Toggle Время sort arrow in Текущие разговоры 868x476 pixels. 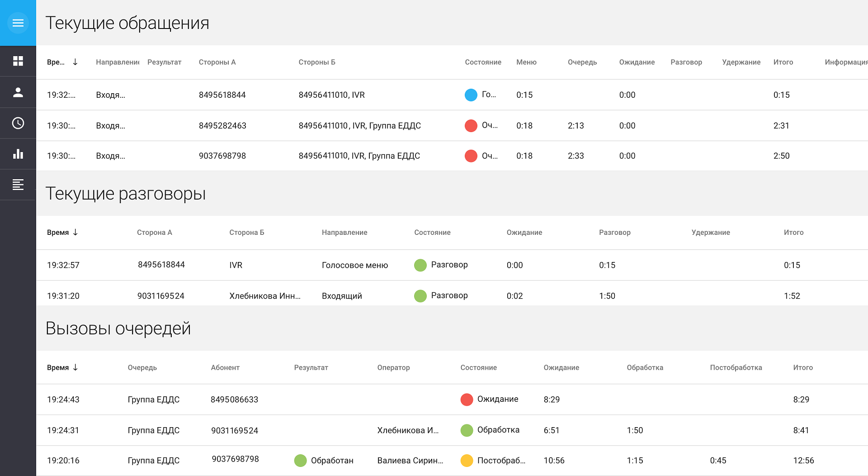point(75,232)
